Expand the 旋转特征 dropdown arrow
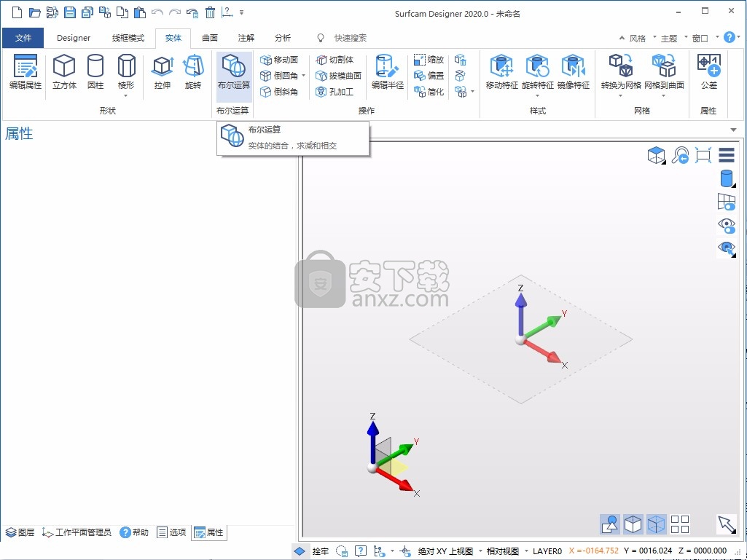Screen dimensions: 747x560 (537, 96)
